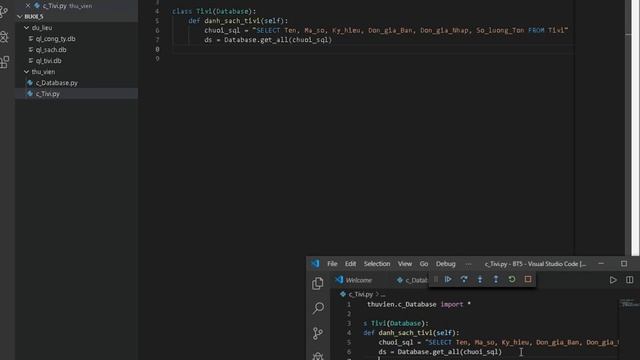Image resolution: width=640 pixels, height=360 pixels.
Task: Click the Python file icon beside c_Database.py
Action: 30,83
